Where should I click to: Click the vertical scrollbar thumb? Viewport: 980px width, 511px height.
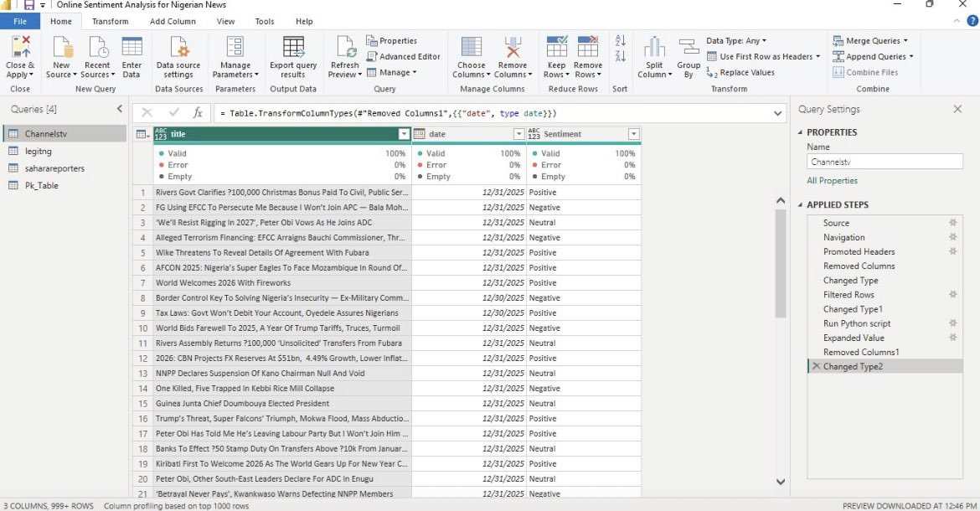click(x=780, y=262)
